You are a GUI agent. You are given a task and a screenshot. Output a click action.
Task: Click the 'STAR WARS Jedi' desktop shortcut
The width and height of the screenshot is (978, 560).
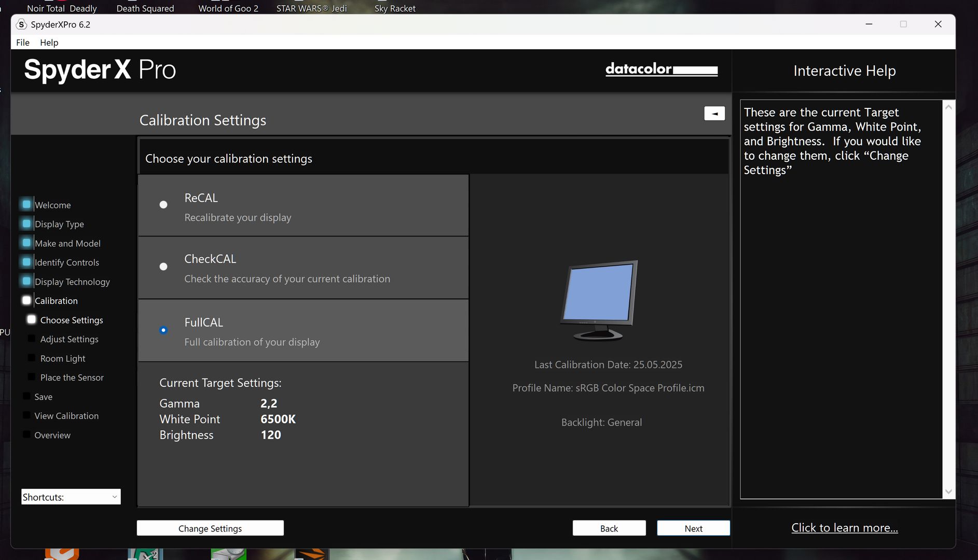tap(311, 8)
